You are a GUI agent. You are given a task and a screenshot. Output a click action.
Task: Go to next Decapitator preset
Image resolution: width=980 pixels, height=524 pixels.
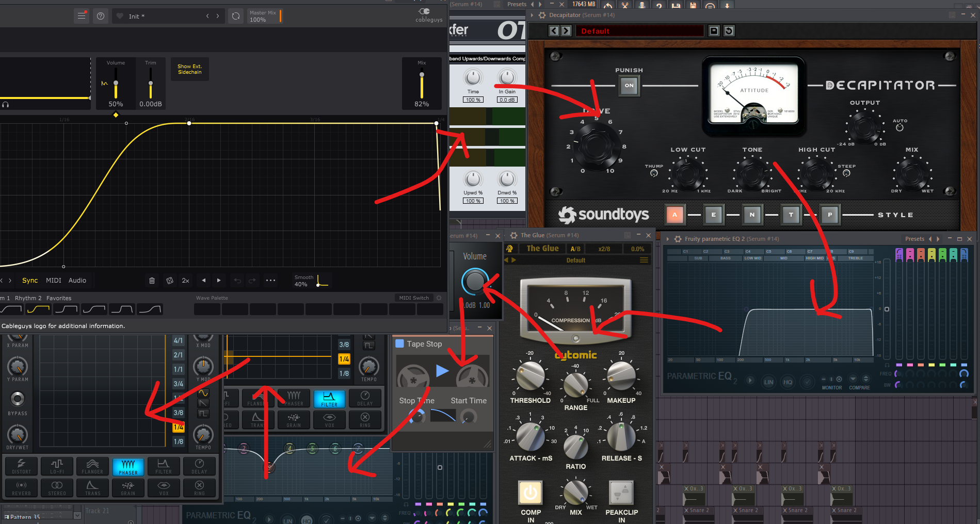(x=566, y=31)
